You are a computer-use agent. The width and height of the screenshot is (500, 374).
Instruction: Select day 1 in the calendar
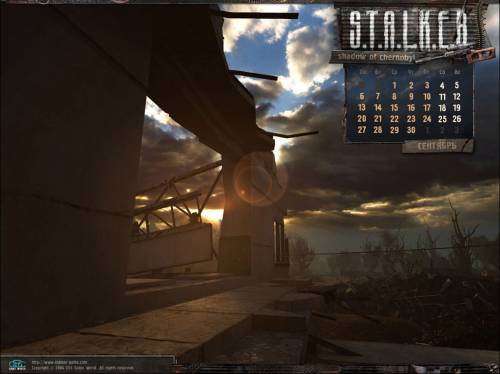(x=394, y=85)
